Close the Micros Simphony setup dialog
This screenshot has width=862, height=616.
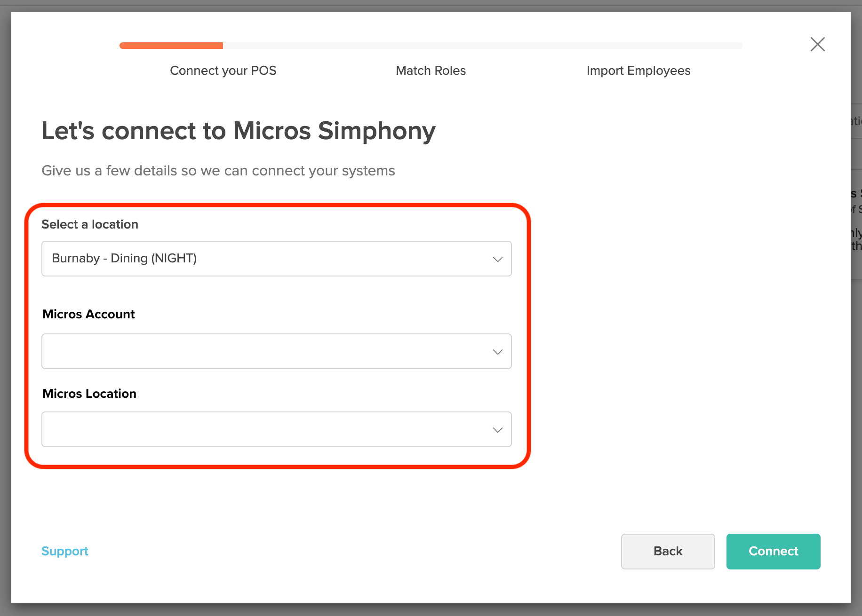(x=817, y=44)
